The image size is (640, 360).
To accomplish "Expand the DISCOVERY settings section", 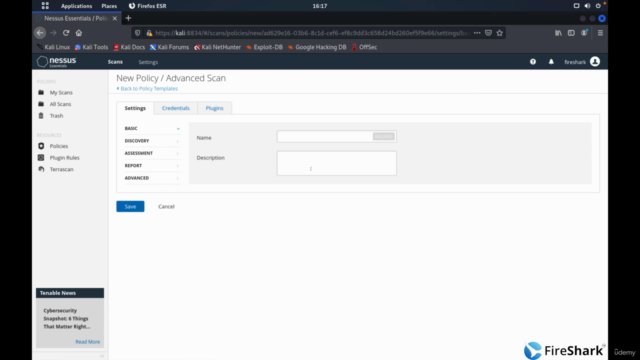I will (152, 141).
